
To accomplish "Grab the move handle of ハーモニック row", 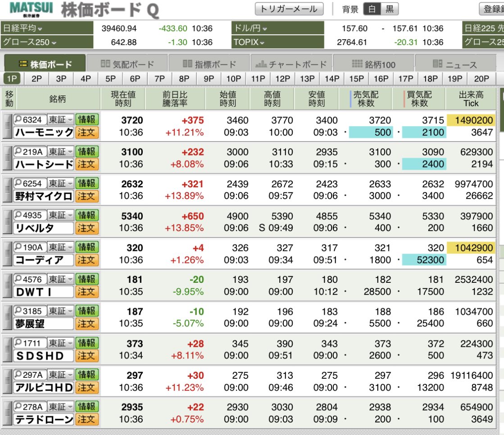I will (x=7, y=126).
